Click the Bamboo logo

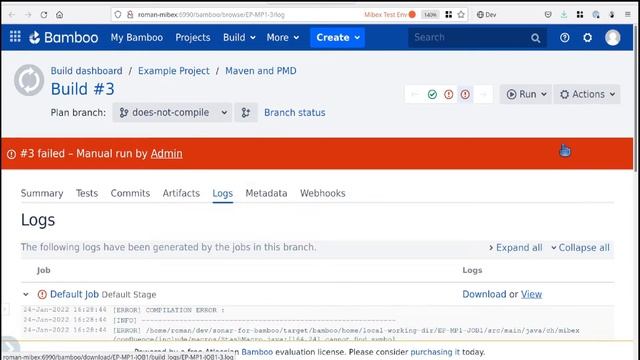click(x=64, y=38)
